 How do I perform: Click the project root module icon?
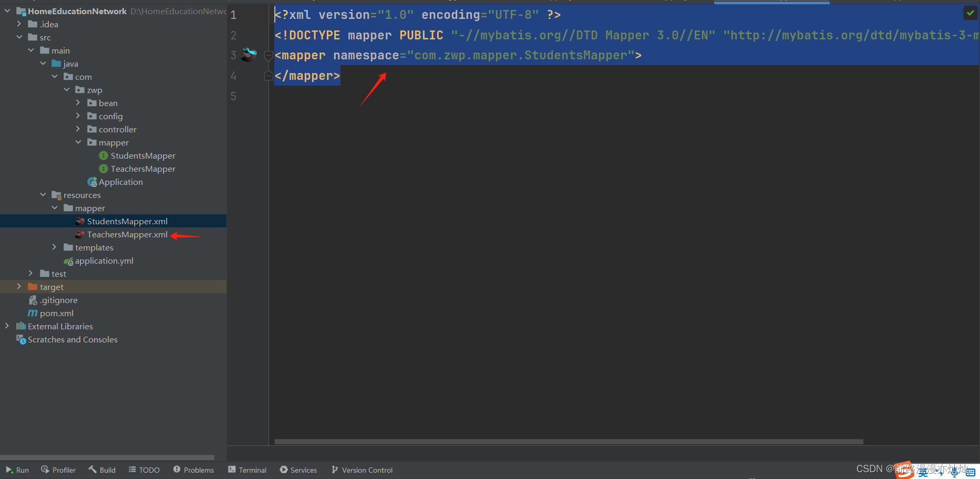click(x=21, y=11)
